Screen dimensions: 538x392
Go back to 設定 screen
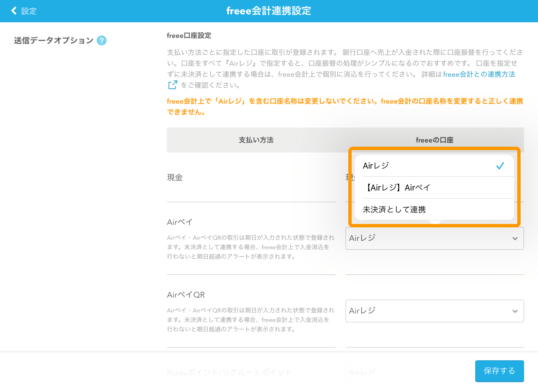coord(29,11)
